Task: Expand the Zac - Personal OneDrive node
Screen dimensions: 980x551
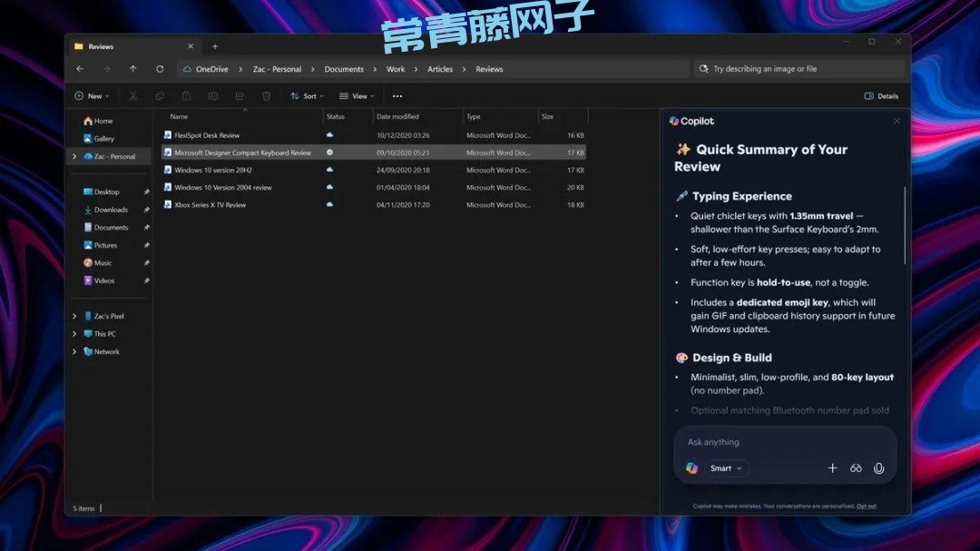Action: pos(74,157)
